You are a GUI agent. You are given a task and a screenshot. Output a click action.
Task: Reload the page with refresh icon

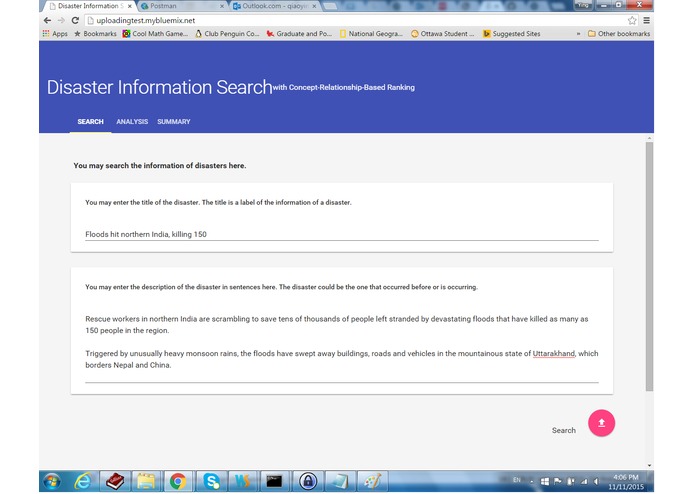click(x=75, y=20)
